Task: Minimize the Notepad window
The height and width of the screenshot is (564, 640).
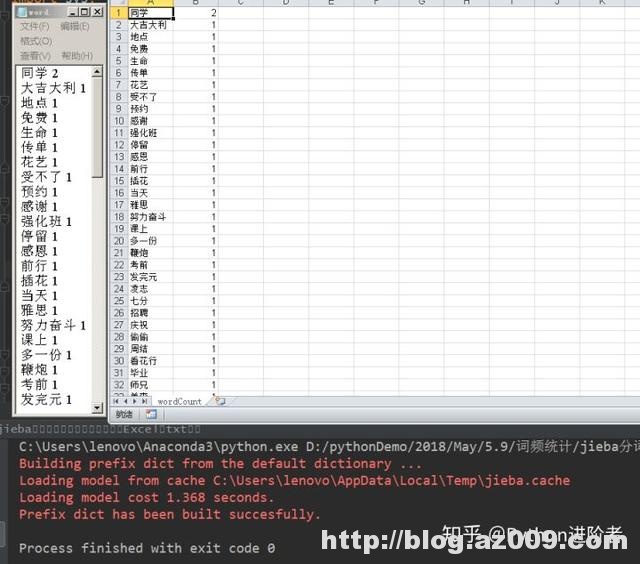Action: point(73,12)
